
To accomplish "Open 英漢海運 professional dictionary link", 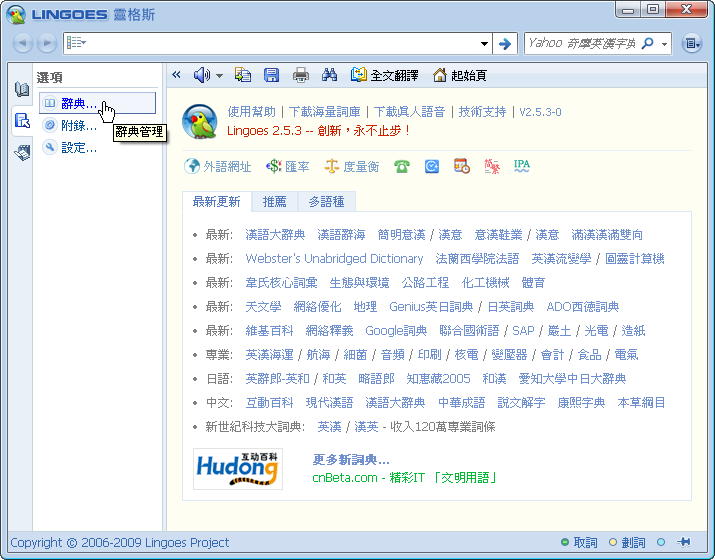I will pos(269,354).
